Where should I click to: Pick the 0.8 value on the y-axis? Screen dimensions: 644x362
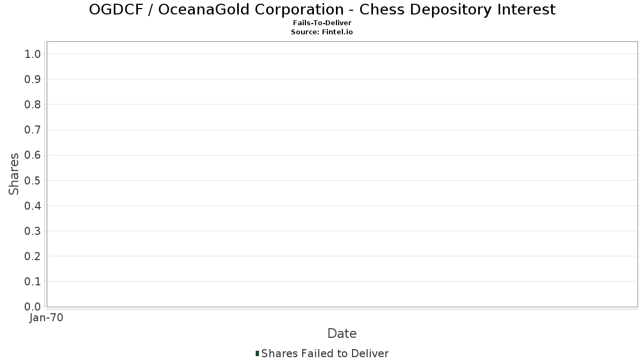[33, 105]
